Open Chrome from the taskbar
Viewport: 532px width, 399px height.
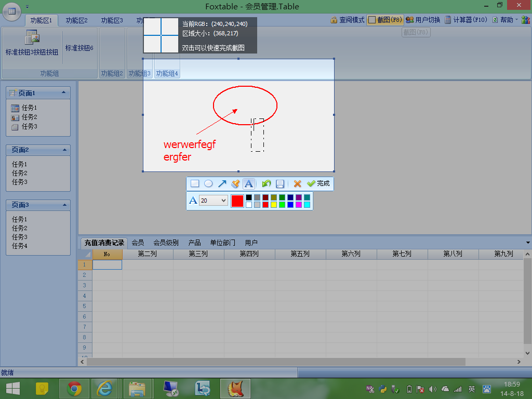pyautogui.click(x=74, y=389)
